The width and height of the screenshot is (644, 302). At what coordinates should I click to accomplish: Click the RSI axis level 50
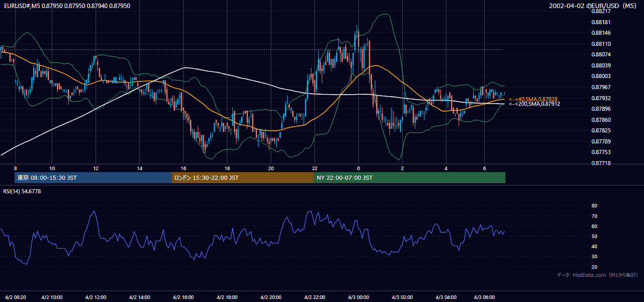594,236
